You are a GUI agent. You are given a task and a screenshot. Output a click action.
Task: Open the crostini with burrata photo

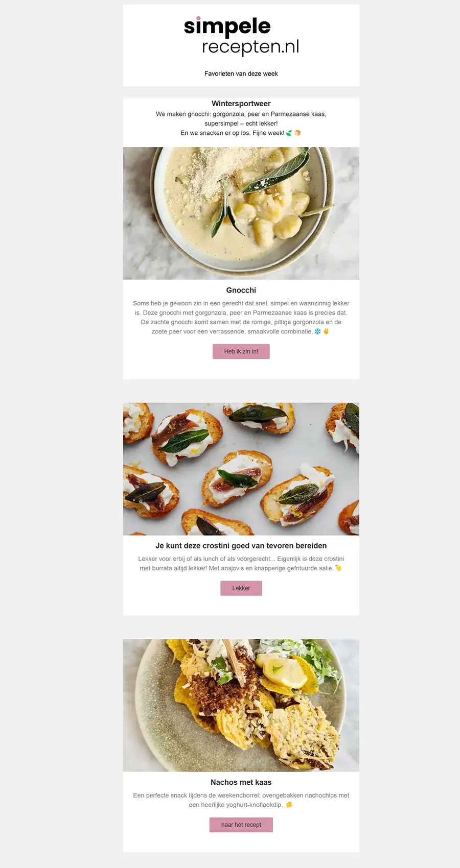(x=241, y=469)
